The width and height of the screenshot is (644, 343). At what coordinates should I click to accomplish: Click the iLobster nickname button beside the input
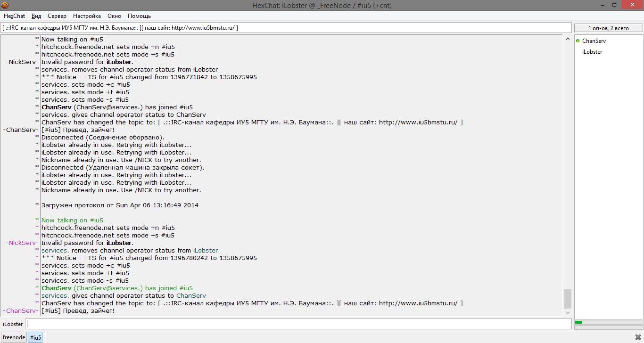click(x=13, y=324)
